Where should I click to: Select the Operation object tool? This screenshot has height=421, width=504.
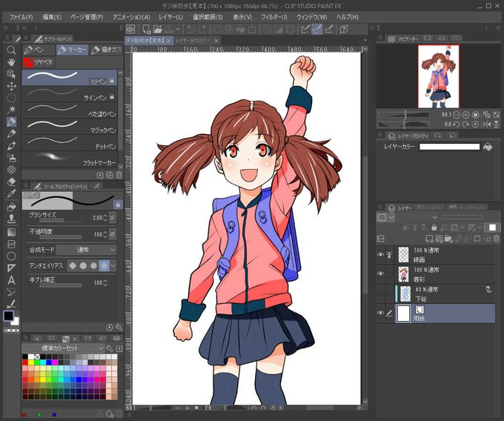[11, 74]
